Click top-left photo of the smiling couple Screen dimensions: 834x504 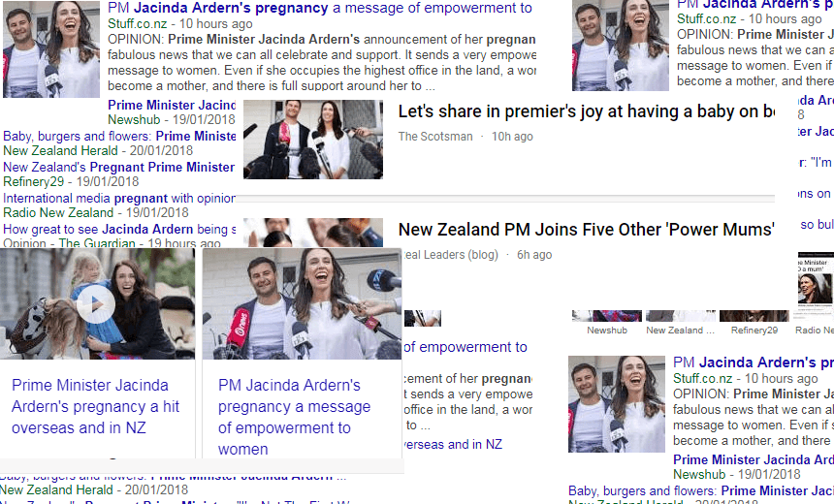pos(51,48)
